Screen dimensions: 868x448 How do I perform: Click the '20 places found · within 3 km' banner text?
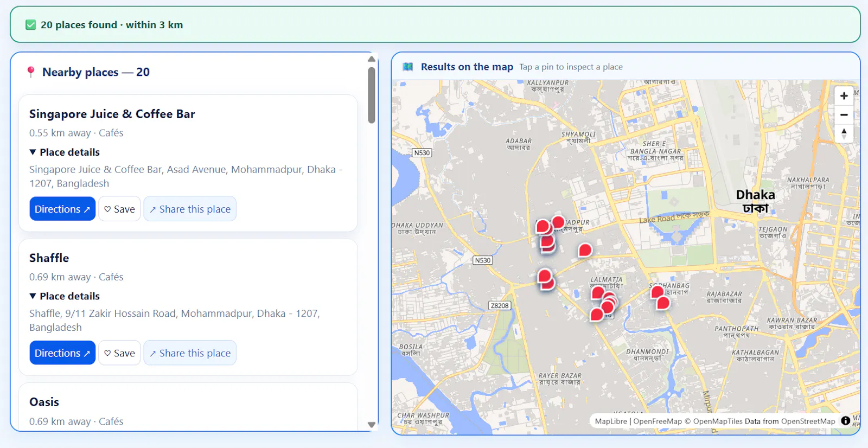click(x=112, y=25)
